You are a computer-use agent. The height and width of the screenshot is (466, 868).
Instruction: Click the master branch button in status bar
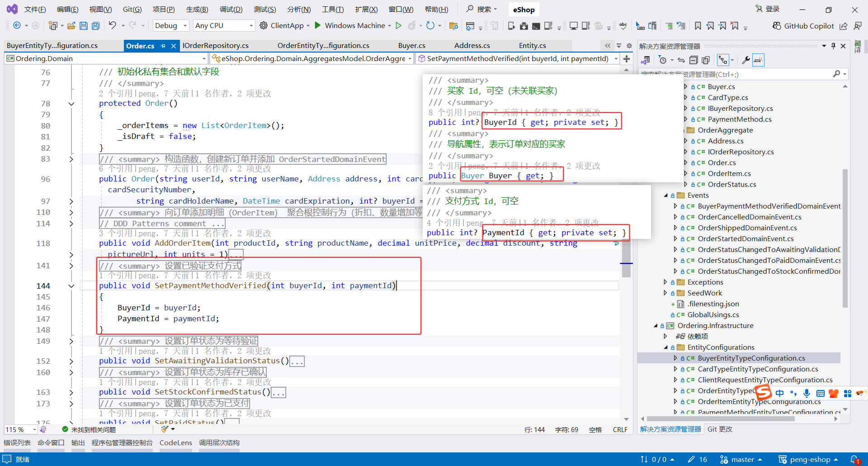(741, 460)
